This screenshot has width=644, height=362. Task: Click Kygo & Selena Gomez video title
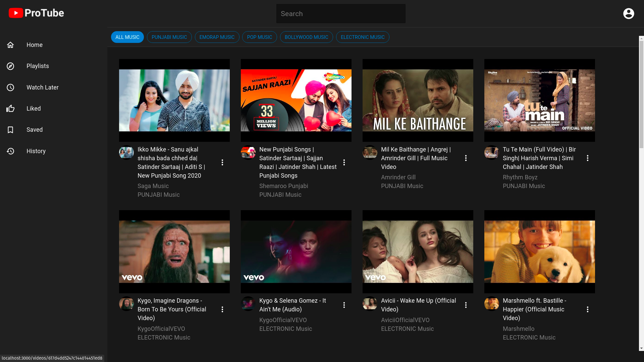(292, 305)
